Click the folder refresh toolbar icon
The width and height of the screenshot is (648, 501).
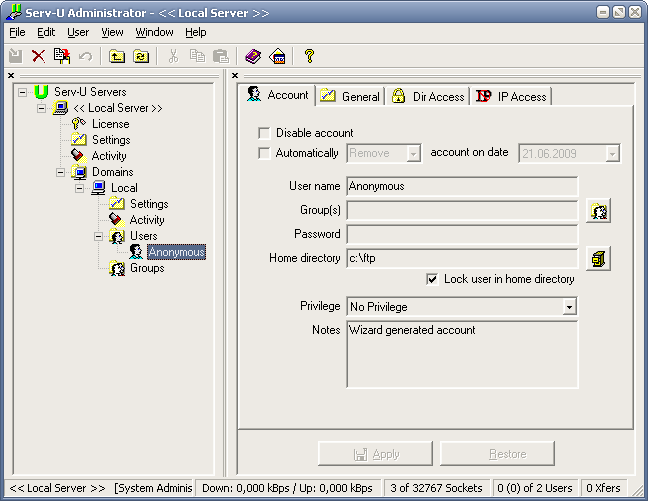[141, 56]
